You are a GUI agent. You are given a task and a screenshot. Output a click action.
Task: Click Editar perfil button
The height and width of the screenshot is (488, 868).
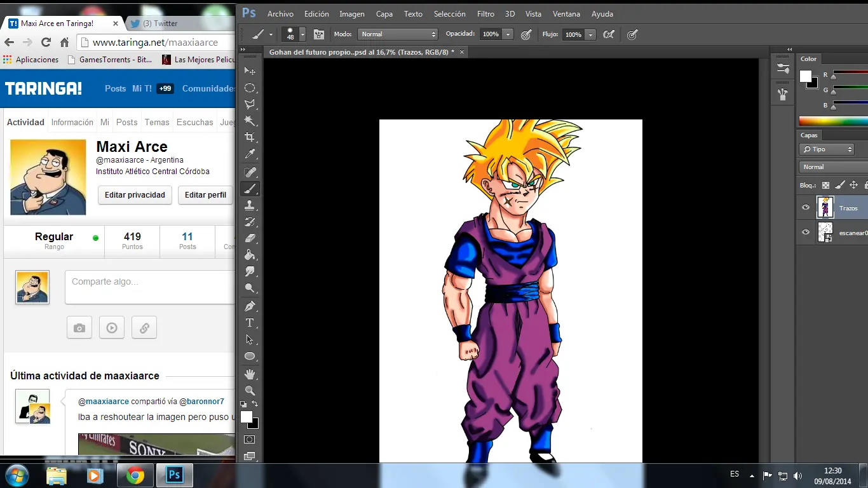[205, 195]
